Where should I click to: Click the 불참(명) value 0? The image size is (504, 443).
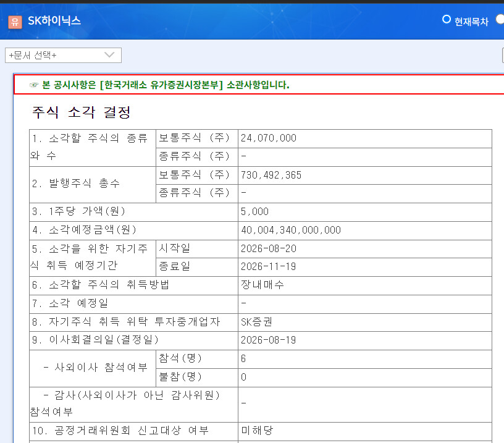tap(243, 377)
